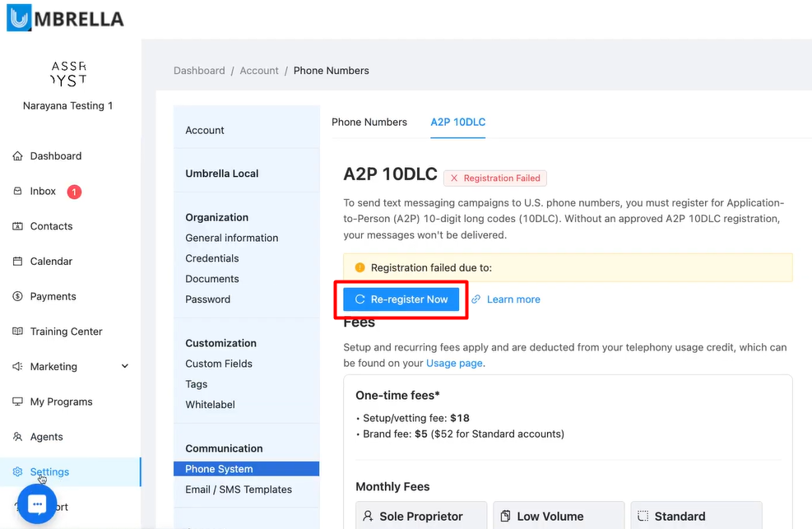Choose the Sole Proprietor fee option
This screenshot has width=812, height=529.
pos(421,516)
